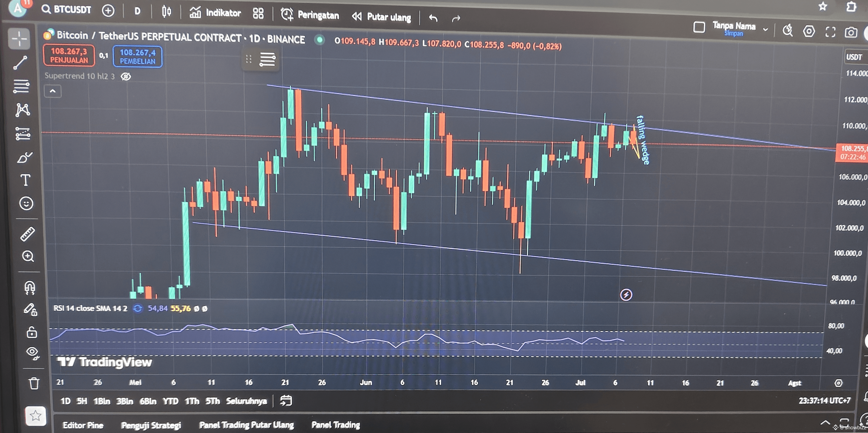
Task: Edit the 0,1 order quantity field
Action: tap(103, 56)
